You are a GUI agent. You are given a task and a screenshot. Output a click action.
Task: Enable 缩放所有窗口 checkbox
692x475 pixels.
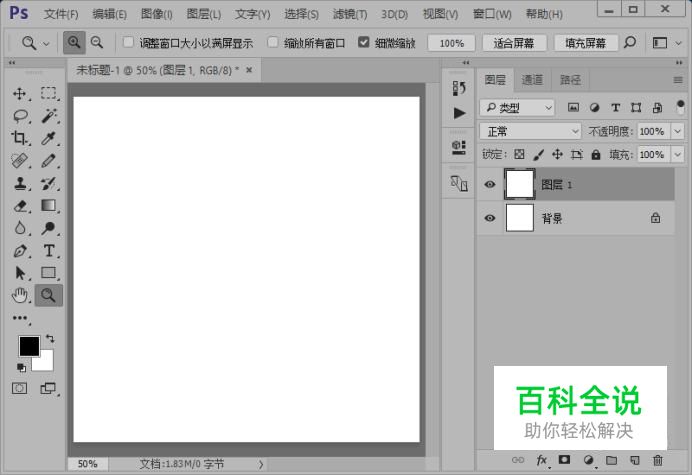[273, 42]
